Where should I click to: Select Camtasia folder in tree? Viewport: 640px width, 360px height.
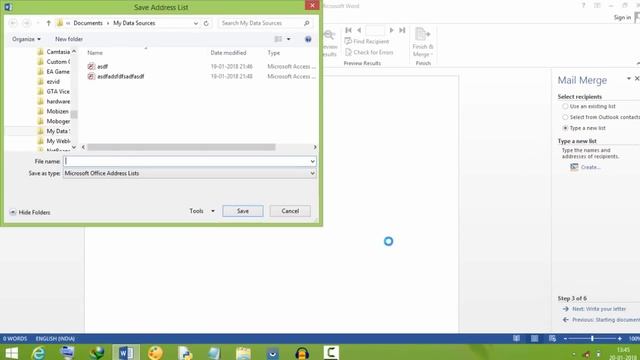(x=53, y=52)
